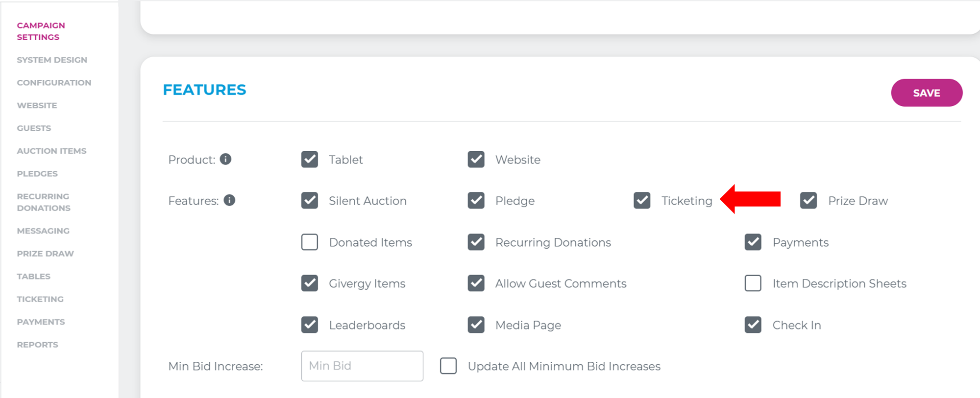Viewport: 980px width, 398px height.
Task: Enable Item Description Sheets
Action: [x=753, y=283]
